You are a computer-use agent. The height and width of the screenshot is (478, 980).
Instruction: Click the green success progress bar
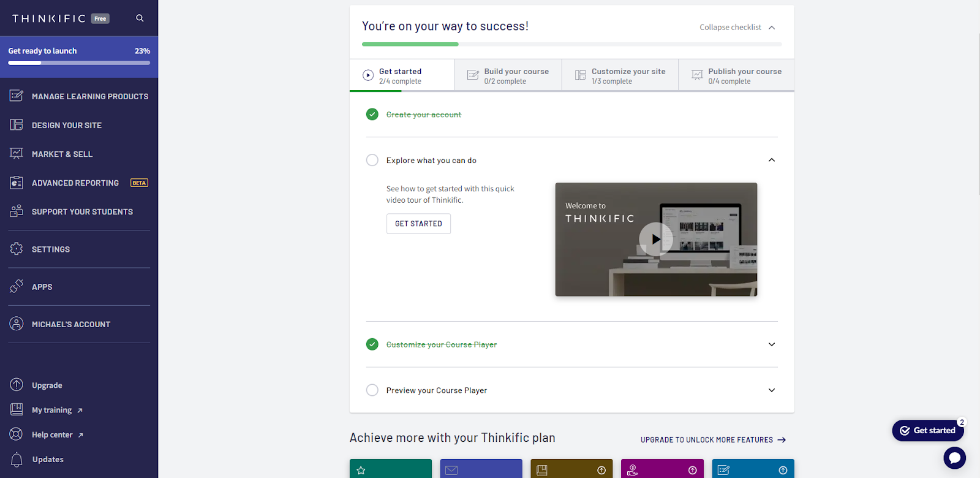click(571, 44)
